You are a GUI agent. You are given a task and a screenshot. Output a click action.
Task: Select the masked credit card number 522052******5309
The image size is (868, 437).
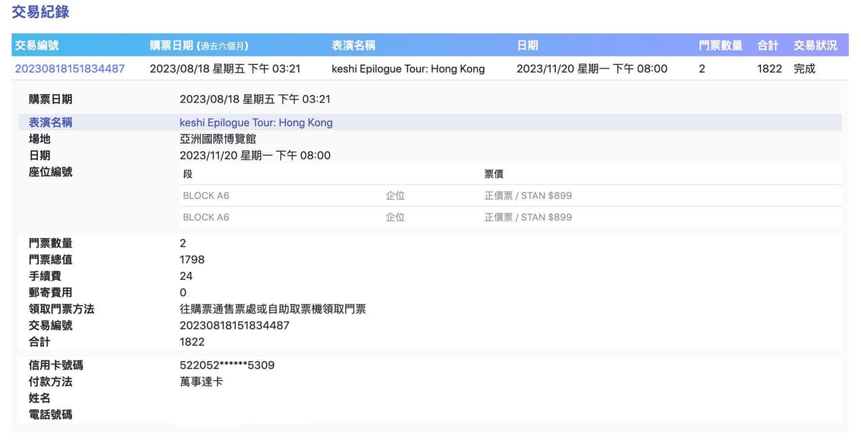(228, 365)
